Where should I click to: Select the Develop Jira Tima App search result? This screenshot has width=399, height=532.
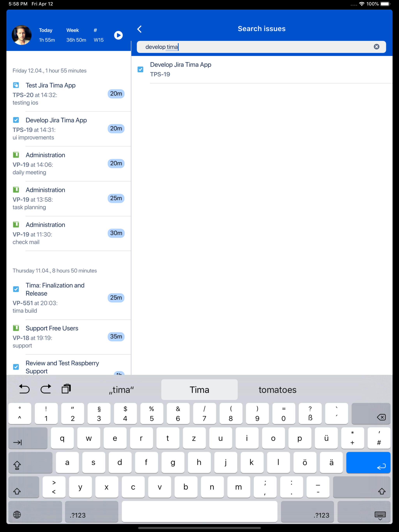click(262, 70)
